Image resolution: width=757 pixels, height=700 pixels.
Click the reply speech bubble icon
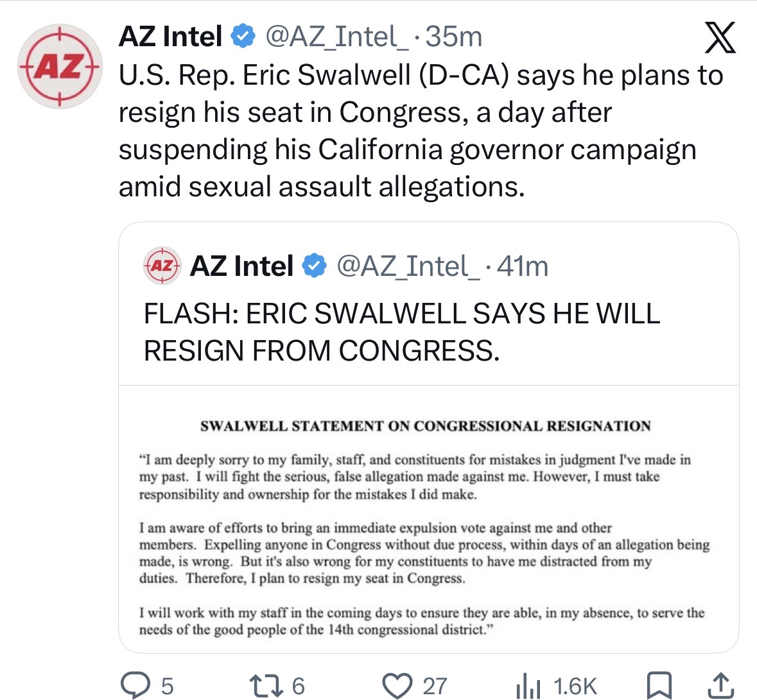pyautogui.click(x=135, y=685)
